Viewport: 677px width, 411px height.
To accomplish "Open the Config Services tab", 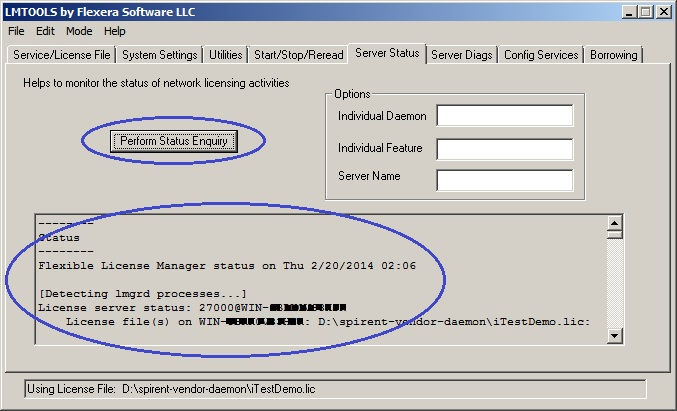I will [541, 55].
